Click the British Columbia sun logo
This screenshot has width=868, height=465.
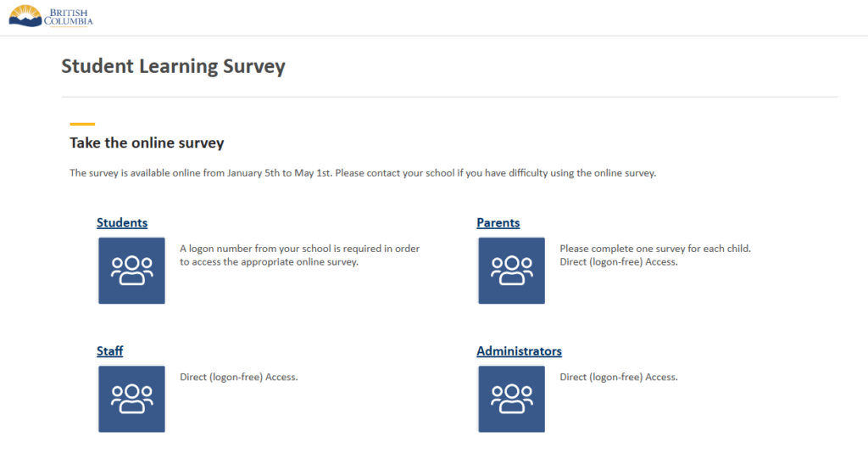(x=25, y=16)
